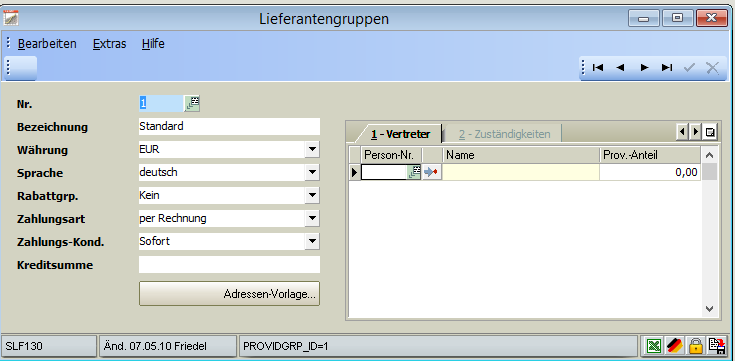Image resolution: width=735 pixels, height=361 pixels.
Task: Click the Adressen-Vorlage... button
Action: (x=229, y=294)
